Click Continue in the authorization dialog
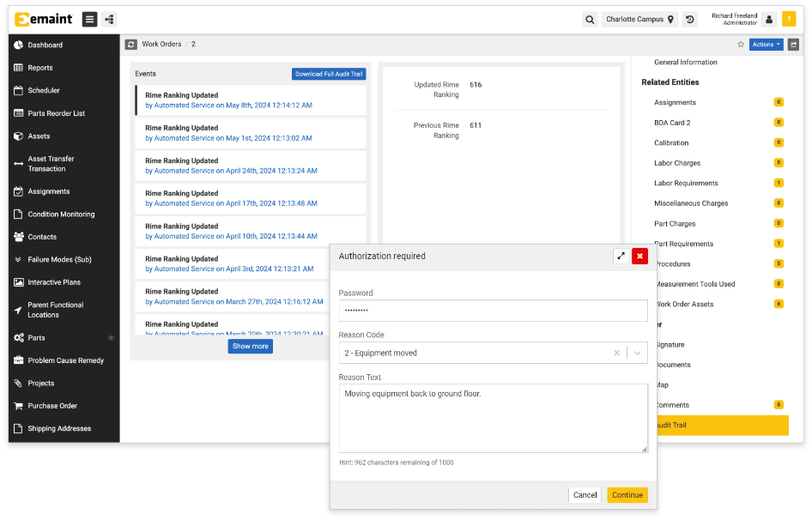Viewport: 812px width, 520px height. coord(627,495)
